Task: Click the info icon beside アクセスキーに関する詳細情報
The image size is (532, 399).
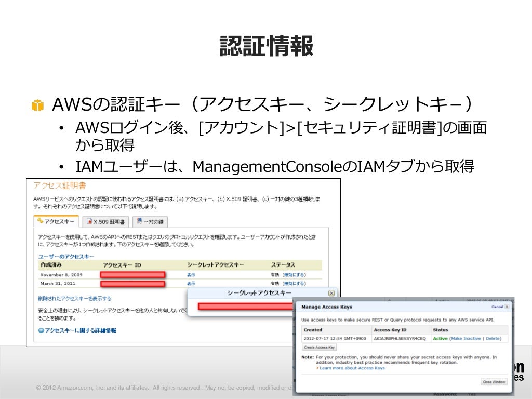Action: 41,330
